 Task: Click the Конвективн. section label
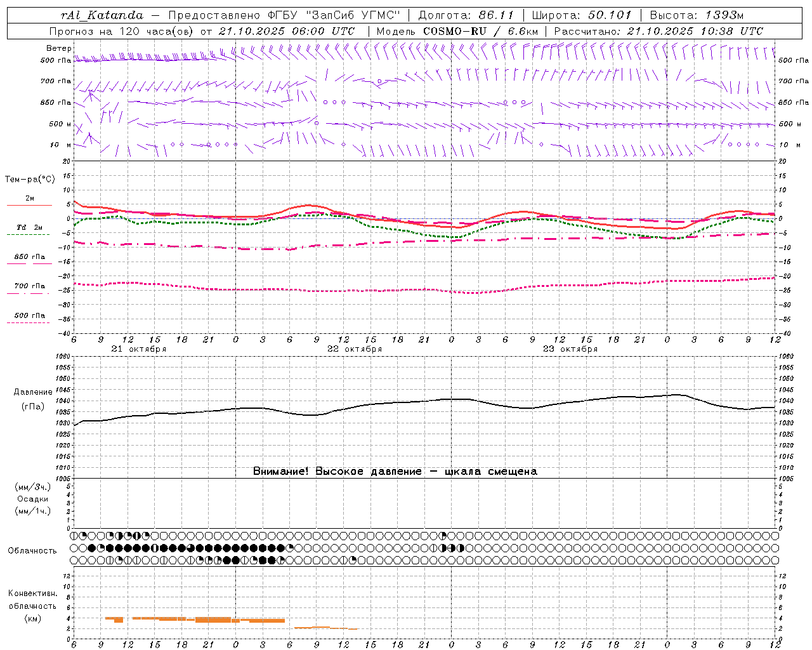click(x=33, y=594)
